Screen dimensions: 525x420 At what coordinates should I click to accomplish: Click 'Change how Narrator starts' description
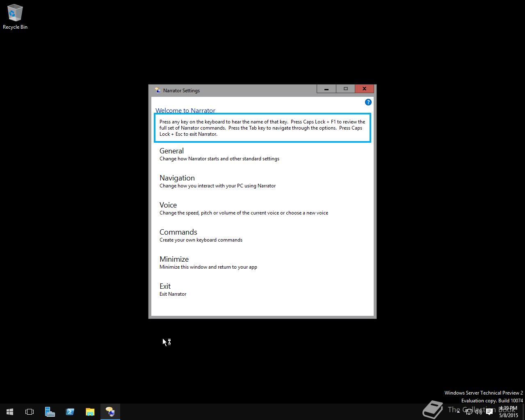[219, 159]
